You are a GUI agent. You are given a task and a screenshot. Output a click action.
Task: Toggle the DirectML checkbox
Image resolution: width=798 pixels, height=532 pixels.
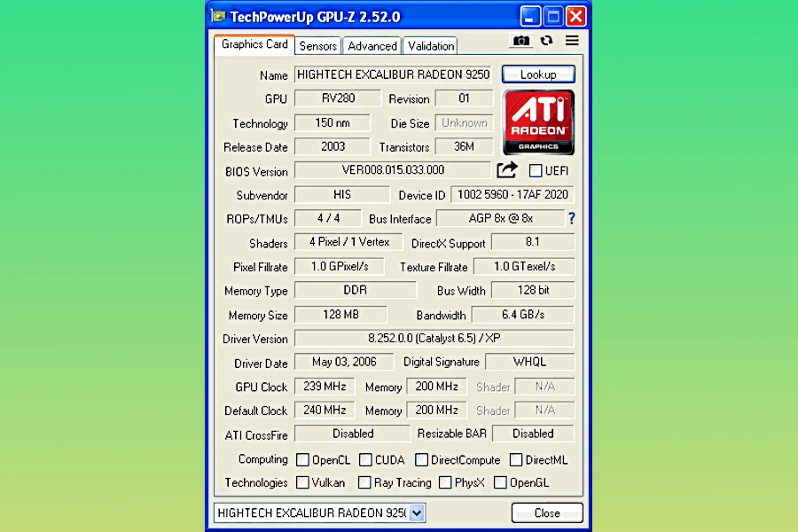[516, 459]
